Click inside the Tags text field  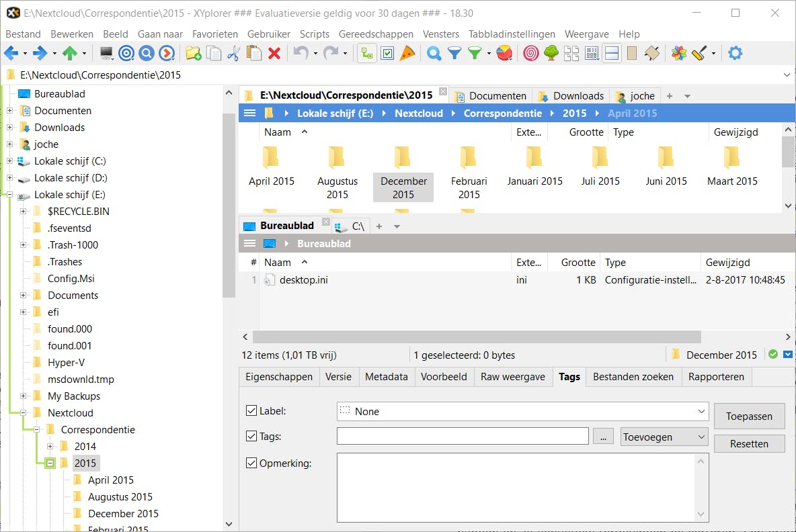click(463, 437)
